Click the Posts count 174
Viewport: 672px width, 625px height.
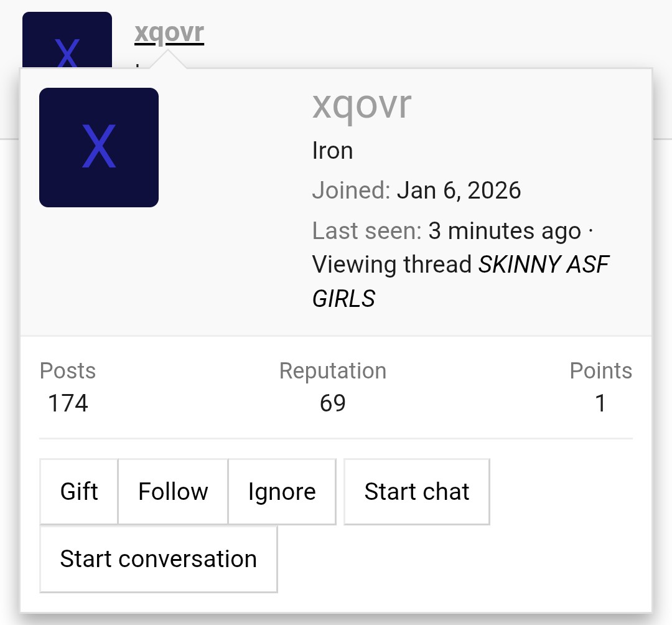tap(67, 403)
